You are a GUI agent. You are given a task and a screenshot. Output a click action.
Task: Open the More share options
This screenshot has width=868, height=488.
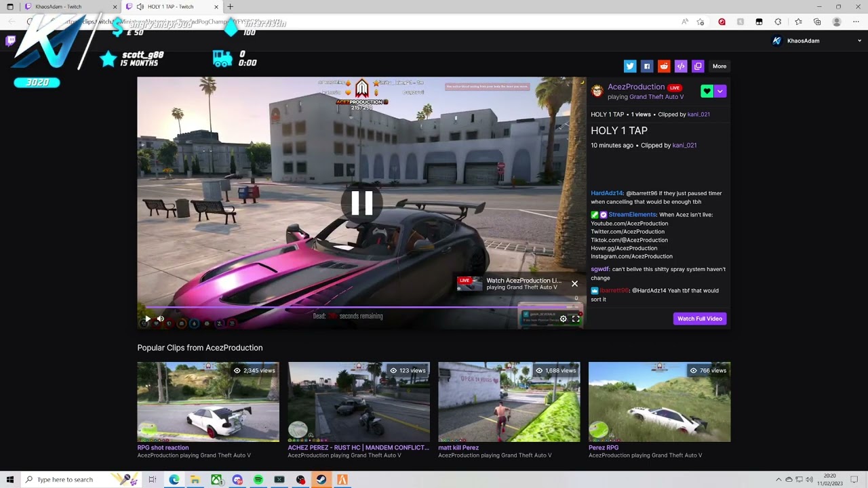[719, 66]
